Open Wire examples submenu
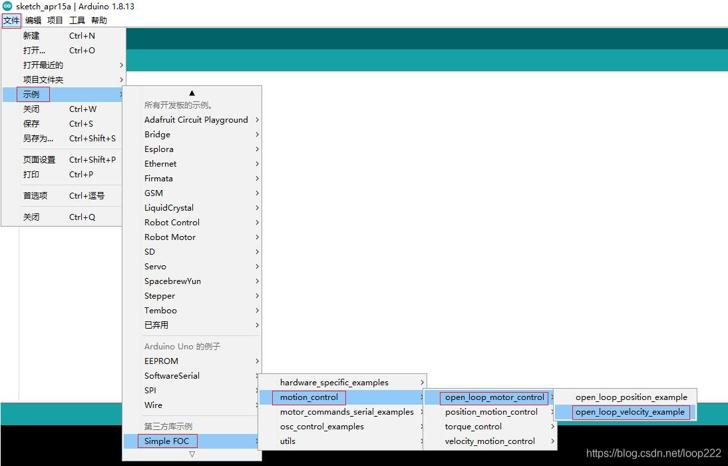Image resolution: width=728 pixels, height=466 pixels. (x=192, y=405)
